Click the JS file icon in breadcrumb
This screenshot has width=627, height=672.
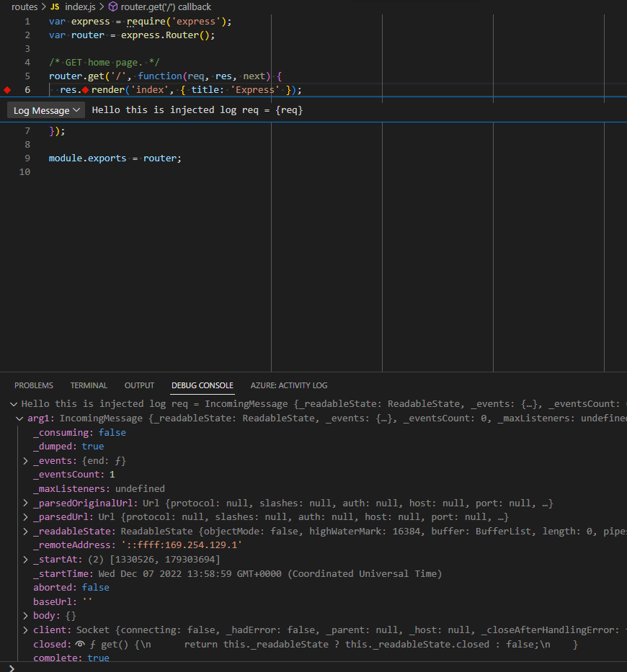(55, 7)
